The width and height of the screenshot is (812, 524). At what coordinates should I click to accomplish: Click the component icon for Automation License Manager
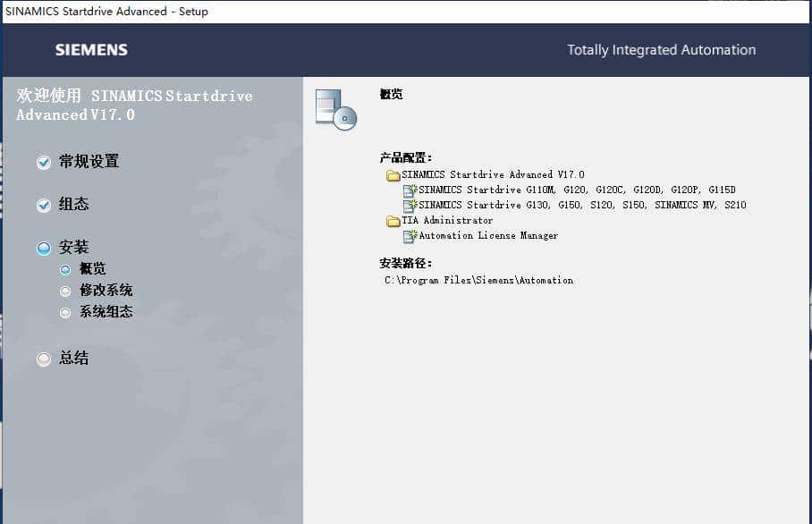410,235
